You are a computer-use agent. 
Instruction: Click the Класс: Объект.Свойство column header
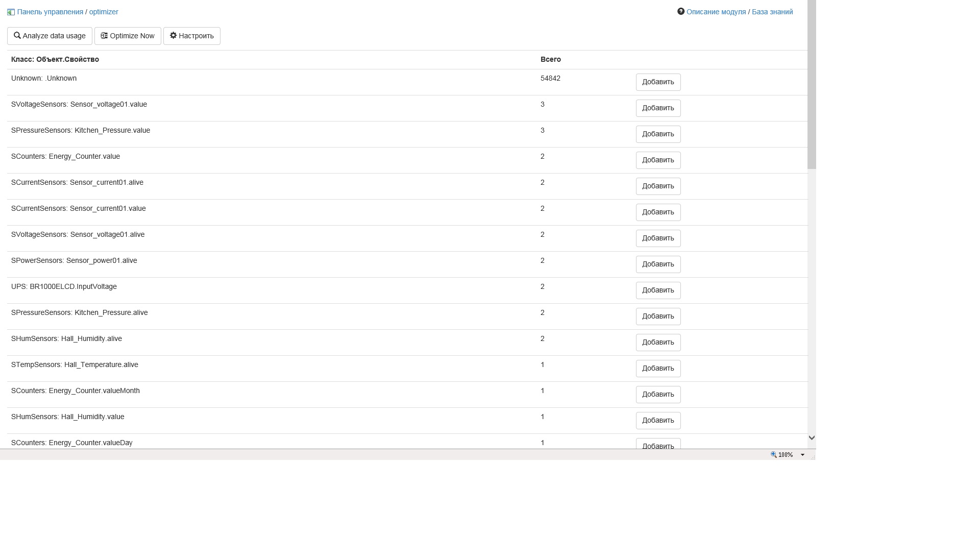tap(55, 60)
